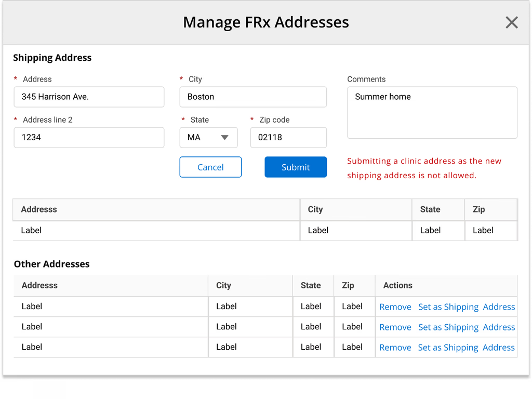532x412 pixels.
Task: Click the Actions column header
Action: 397,285
